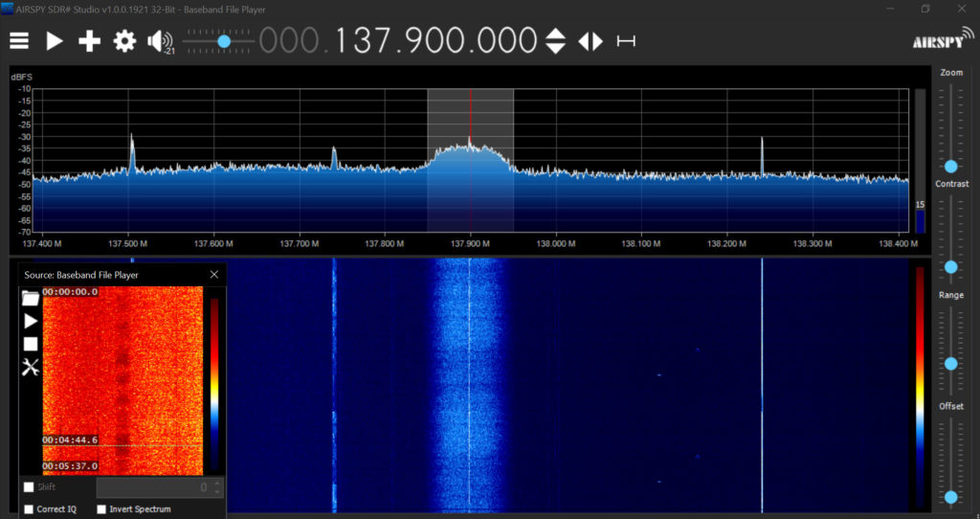Play the baseband file in the source panel
The image size is (980, 519).
(x=31, y=321)
